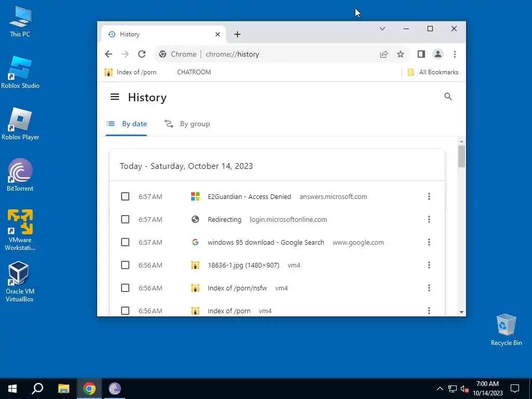The width and height of the screenshot is (532, 399).
Task: Open This PC desktop icon
Action: 20,21
